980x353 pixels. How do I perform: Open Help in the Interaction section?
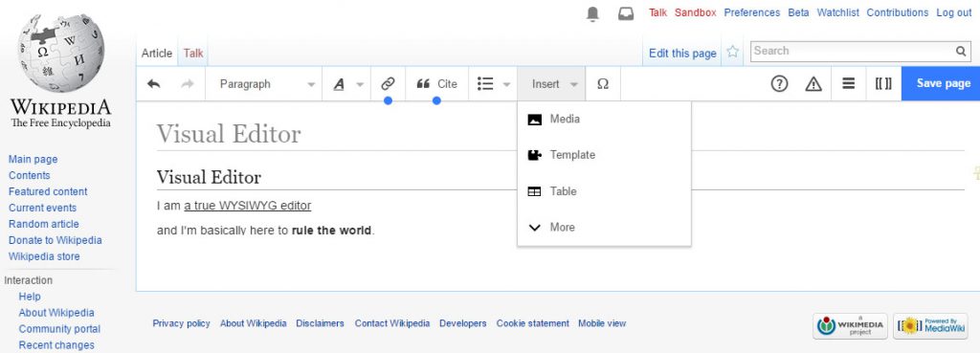pyautogui.click(x=30, y=297)
